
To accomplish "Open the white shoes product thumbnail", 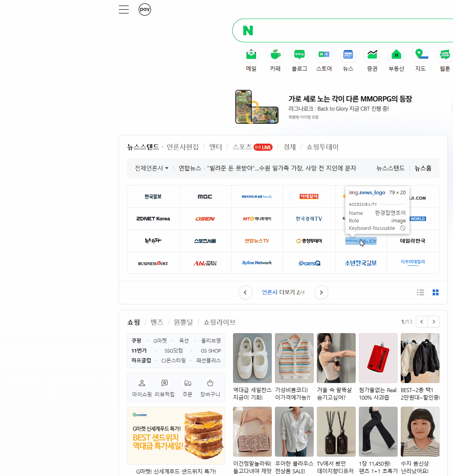I will pos(252,358).
